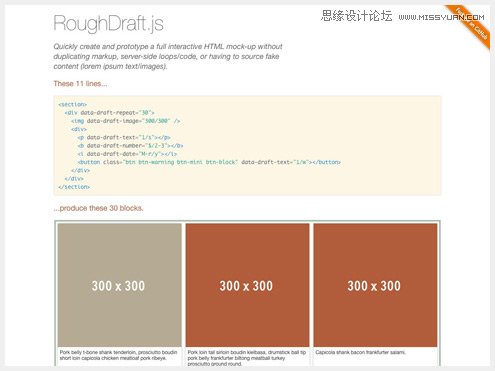This screenshot has height=371, width=495.
Task: Click the www.missyuan.com watermark link
Action: coord(441,17)
